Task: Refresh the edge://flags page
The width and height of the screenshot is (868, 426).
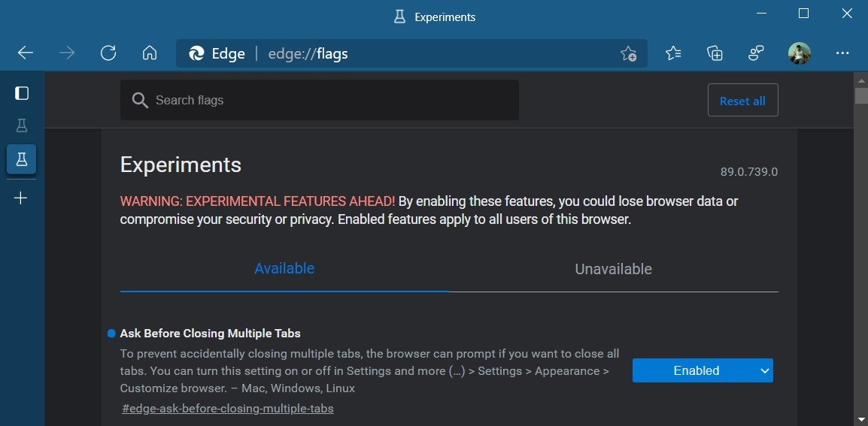Action: [108, 53]
